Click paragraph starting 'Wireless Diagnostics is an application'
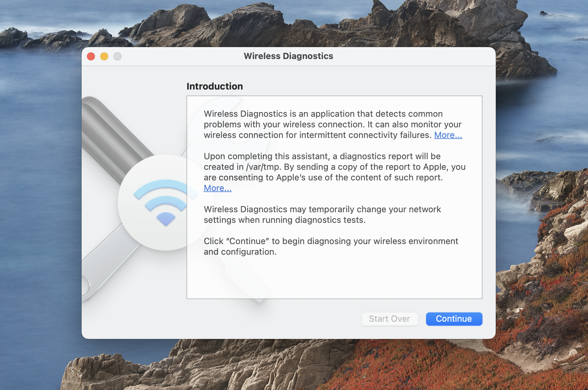 point(333,124)
